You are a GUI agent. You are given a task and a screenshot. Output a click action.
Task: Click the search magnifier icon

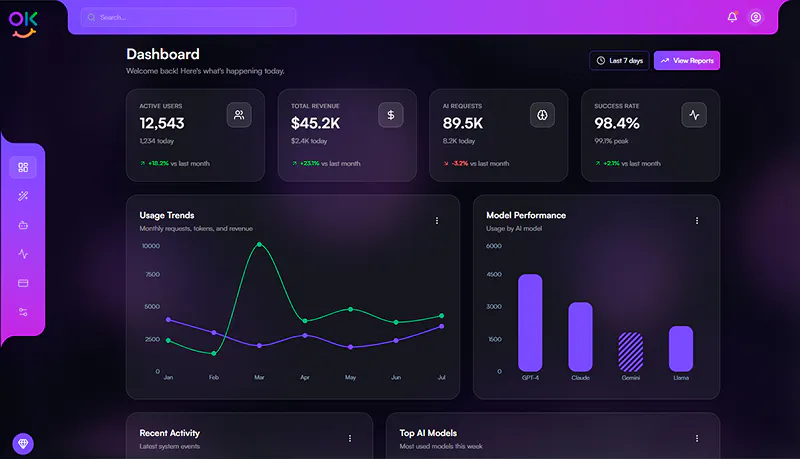point(91,17)
